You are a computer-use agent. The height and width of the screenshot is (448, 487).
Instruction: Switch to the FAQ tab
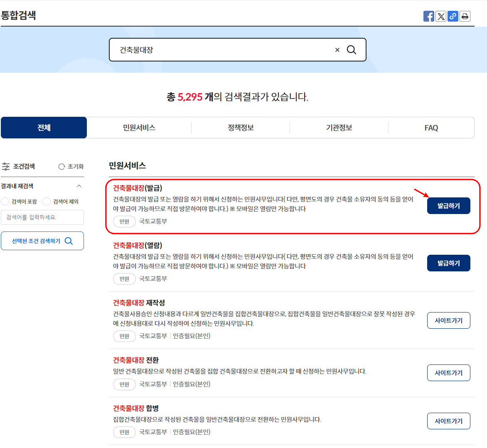pyautogui.click(x=431, y=128)
